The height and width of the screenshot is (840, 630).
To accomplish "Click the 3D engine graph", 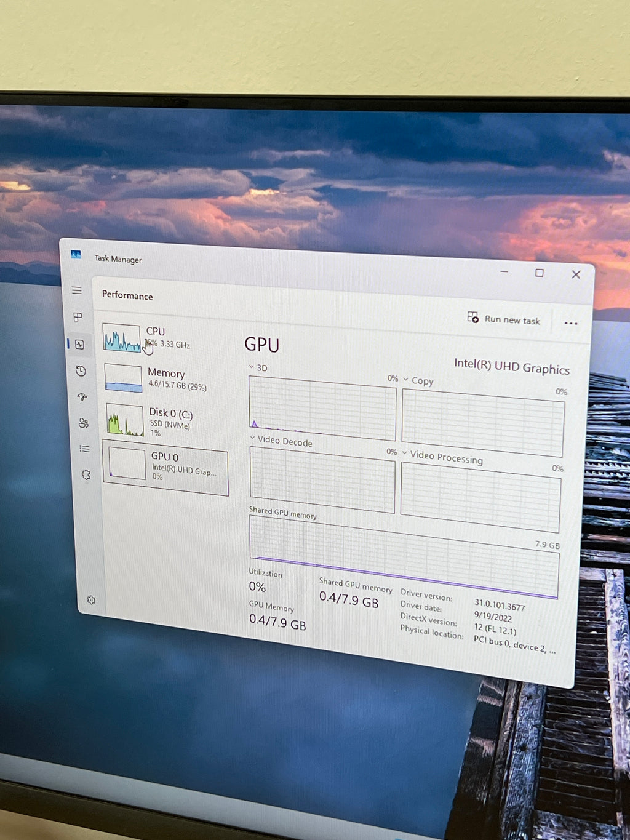I will (x=322, y=408).
